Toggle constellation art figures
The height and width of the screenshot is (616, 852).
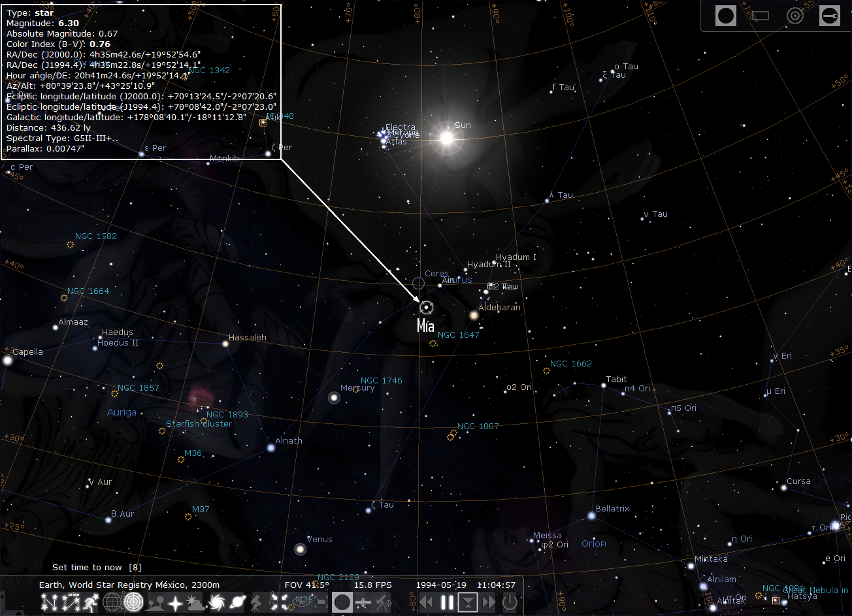pyautogui.click(x=91, y=602)
